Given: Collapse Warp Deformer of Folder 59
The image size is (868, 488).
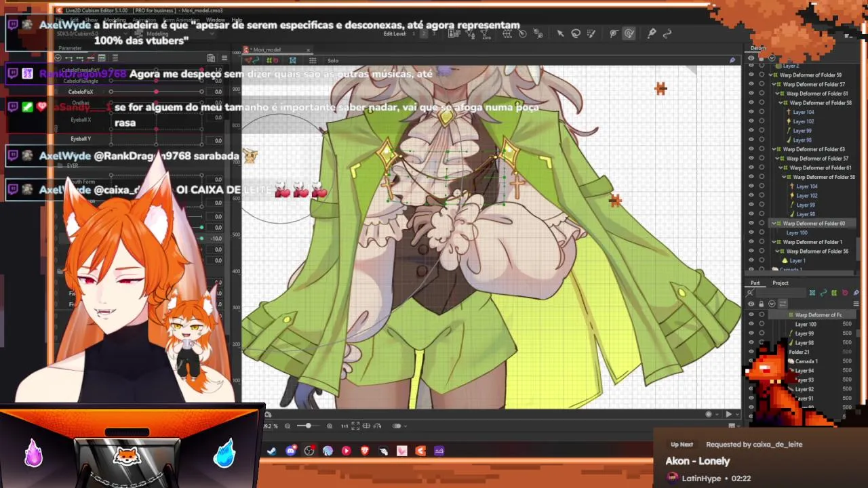Looking at the screenshot, I should (x=771, y=75).
